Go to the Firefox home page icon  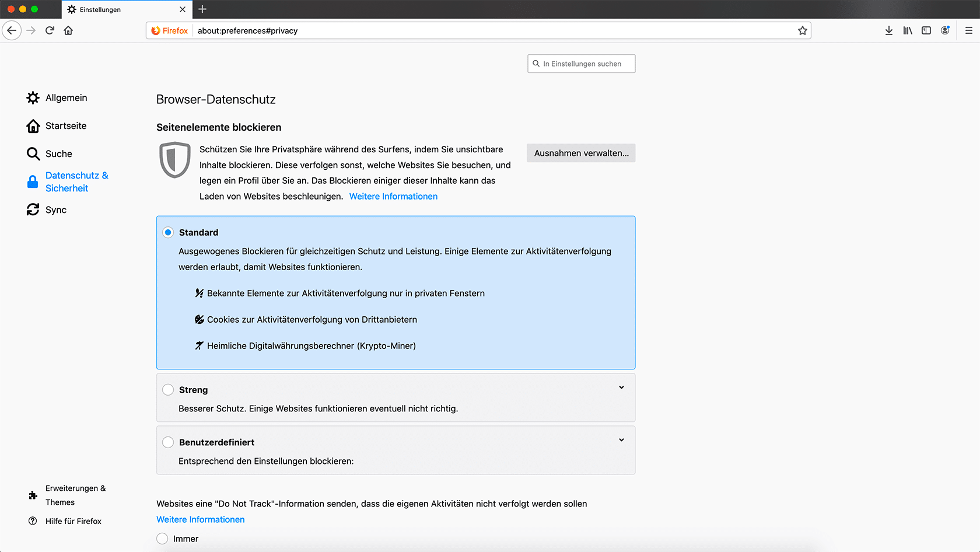point(68,30)
